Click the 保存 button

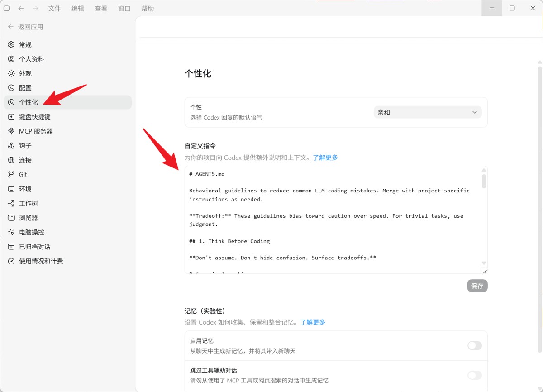tap(477, 286)
